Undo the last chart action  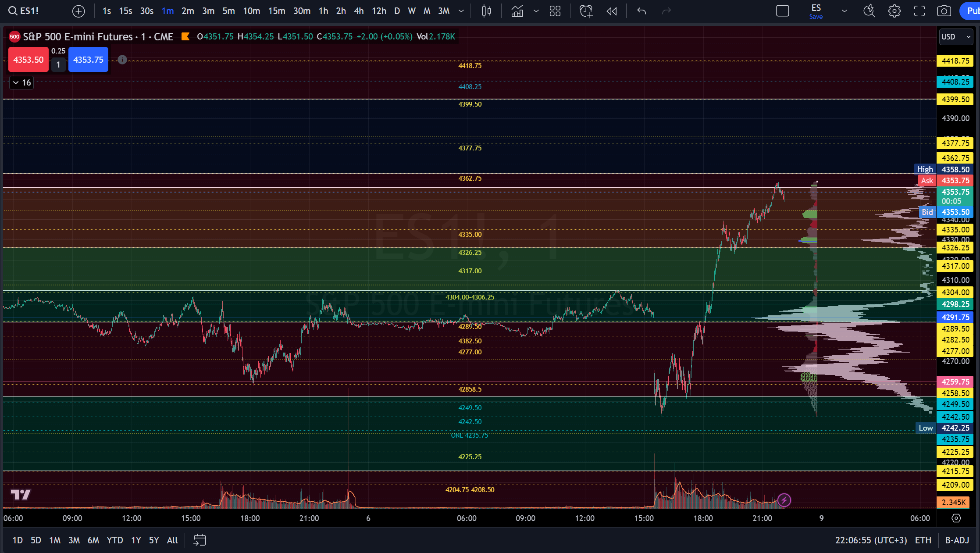(641, 11)
